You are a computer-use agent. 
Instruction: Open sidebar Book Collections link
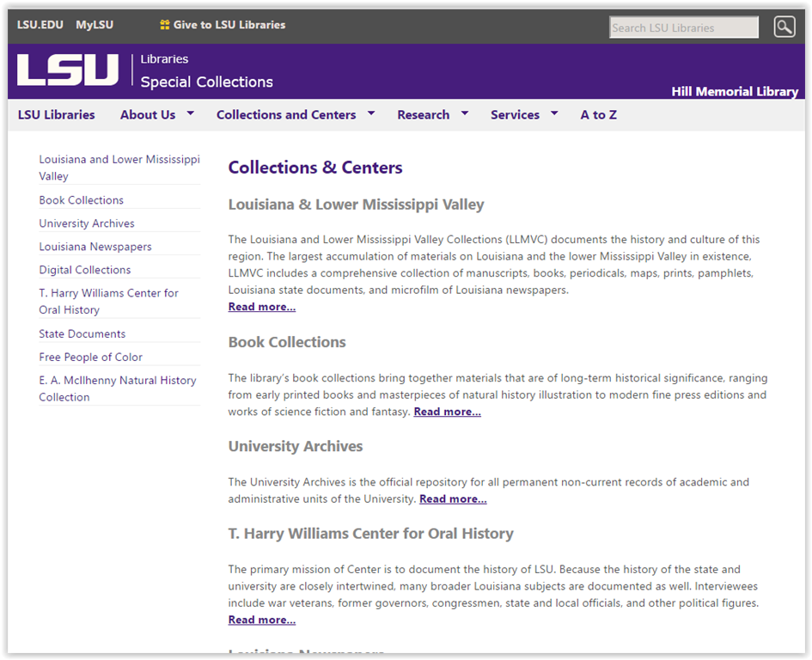point(82,200)
